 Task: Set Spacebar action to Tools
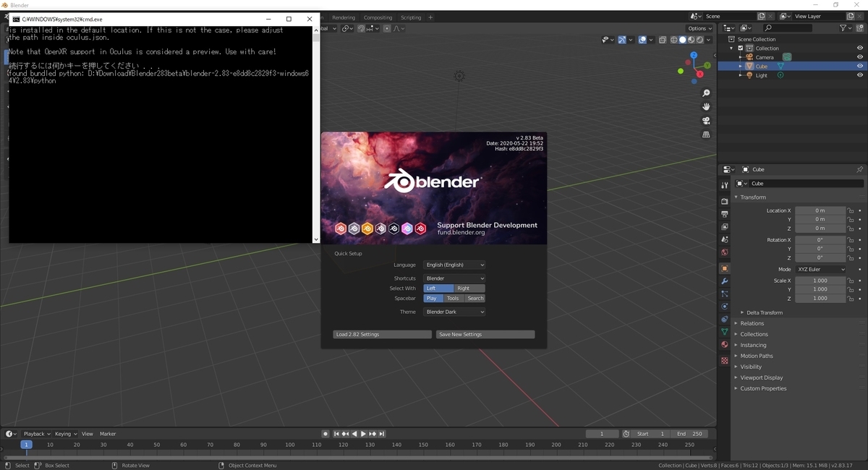pyautogui.click(x=453, y=298)
